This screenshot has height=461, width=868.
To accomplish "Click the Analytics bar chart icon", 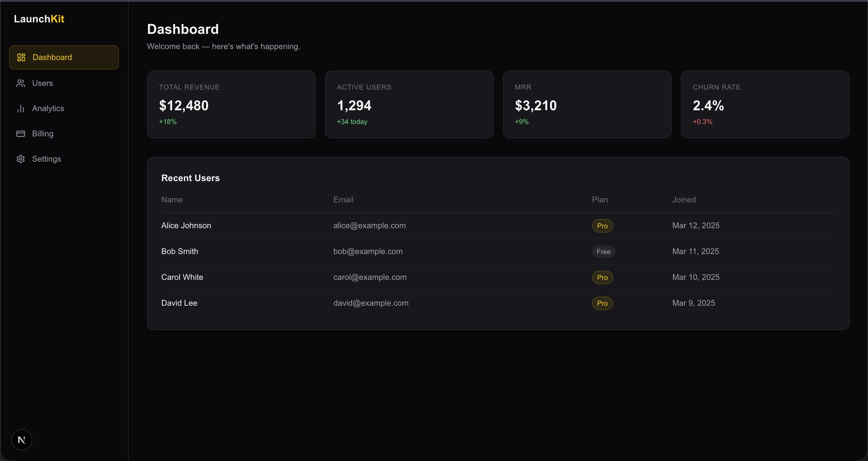I will tap(21, 109).
